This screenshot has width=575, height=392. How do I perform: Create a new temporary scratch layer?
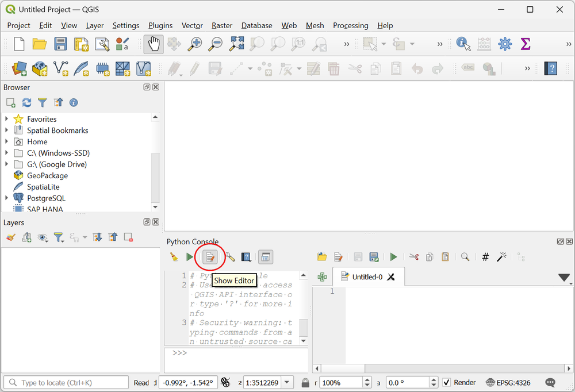click(x=102, y=68)
